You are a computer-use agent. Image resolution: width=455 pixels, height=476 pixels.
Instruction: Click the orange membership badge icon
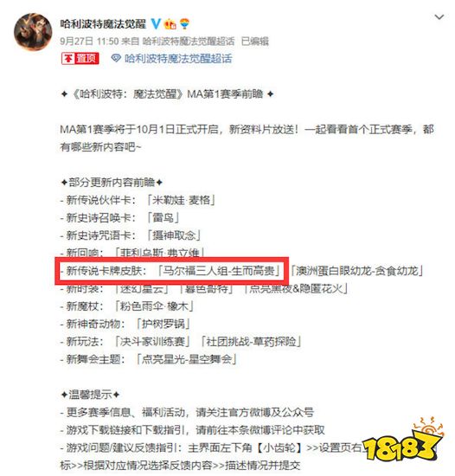click(170, 24)
